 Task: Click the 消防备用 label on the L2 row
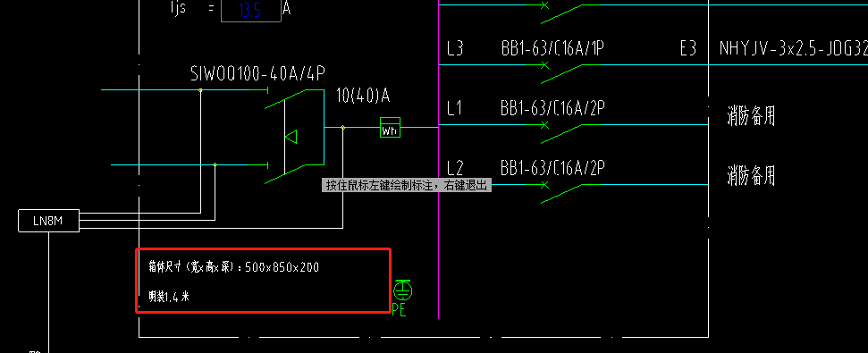tap(751, 176)
